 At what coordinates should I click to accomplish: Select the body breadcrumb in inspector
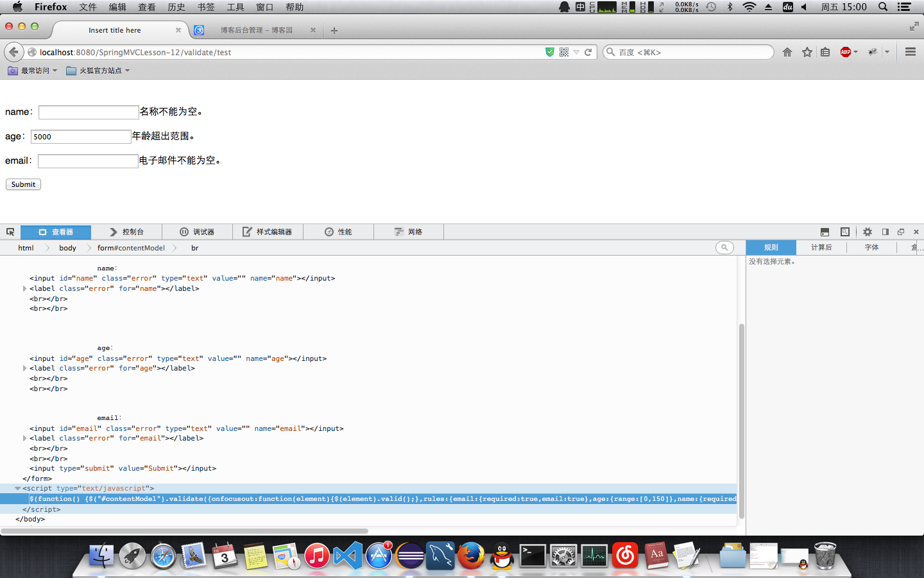tap(67, 248)
